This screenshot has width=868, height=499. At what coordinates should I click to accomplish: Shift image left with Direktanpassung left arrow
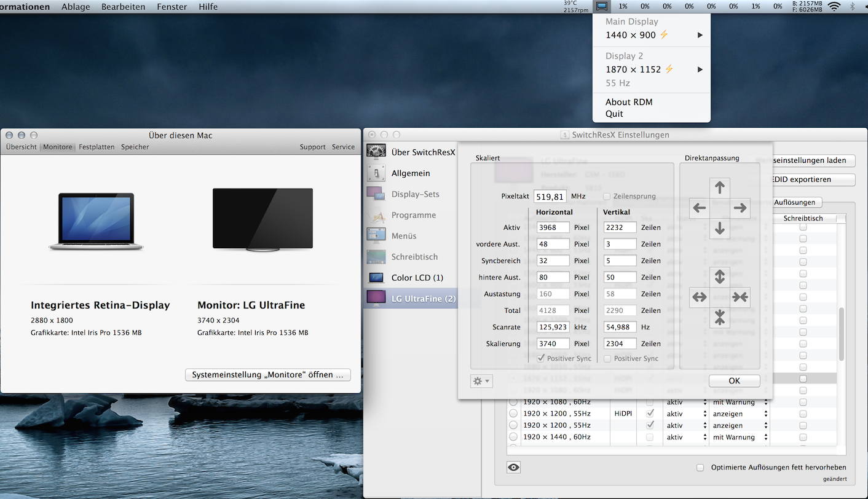[700, 208]
